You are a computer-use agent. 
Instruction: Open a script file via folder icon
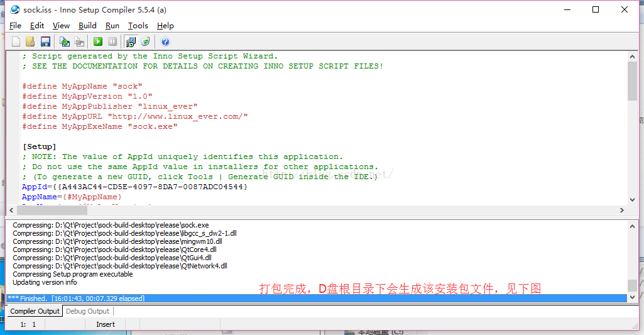[30, 41]
